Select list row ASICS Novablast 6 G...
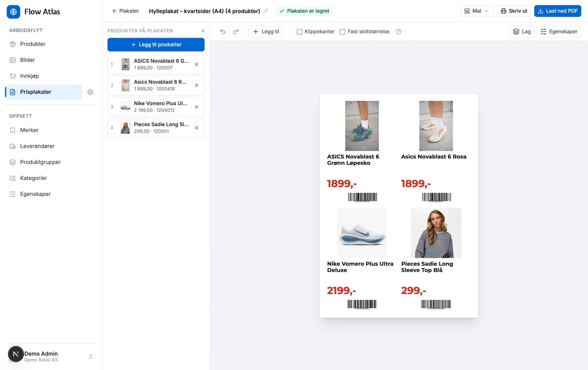The image size is (588, 370). pyautogui.click(x=156, y=64)
